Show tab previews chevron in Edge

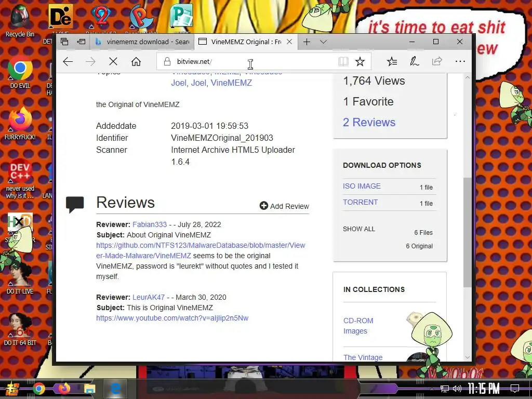pos(323,42)
